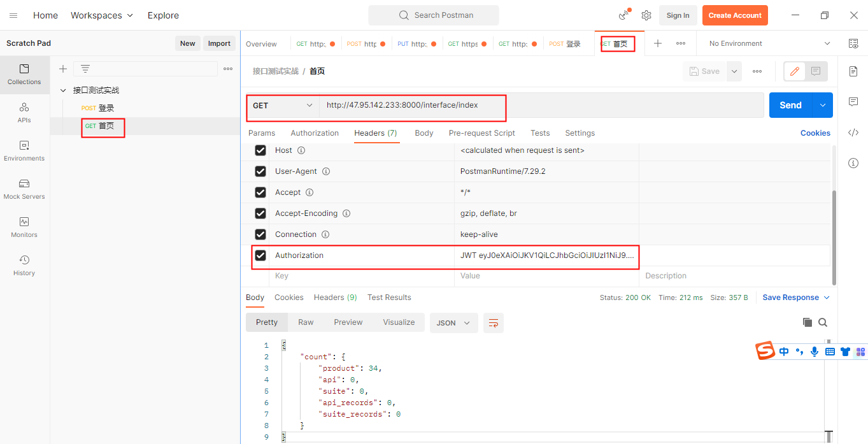Switch to the Pre-request Script tab

482,133
